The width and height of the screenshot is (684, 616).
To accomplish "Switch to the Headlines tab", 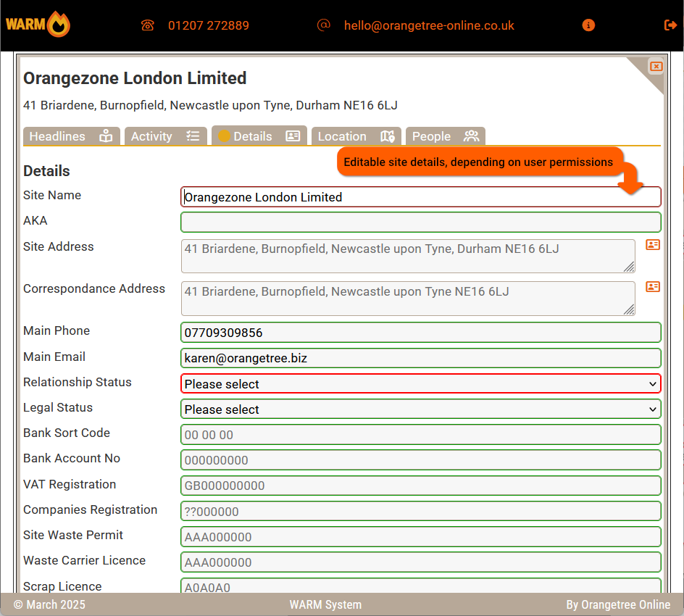I will pos(71,136).
